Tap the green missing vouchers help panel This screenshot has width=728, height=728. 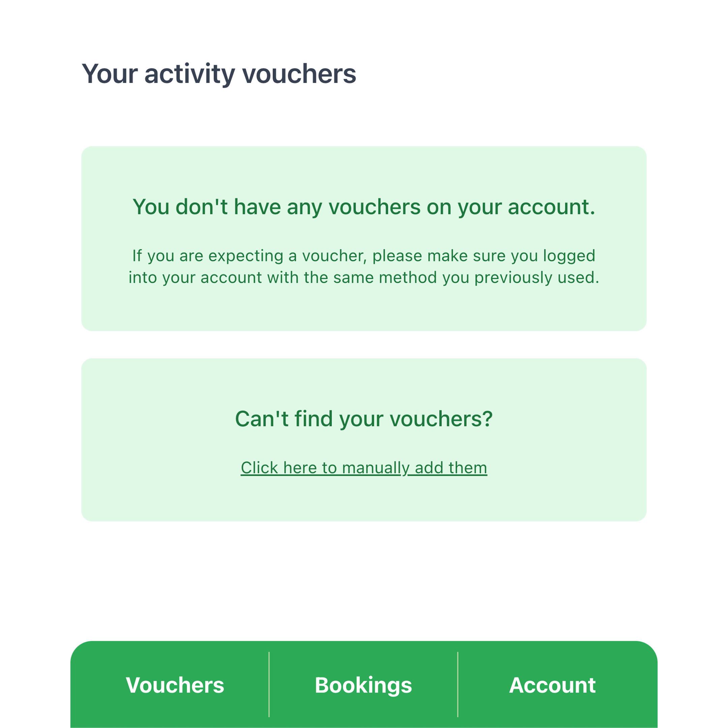(364, 439)
